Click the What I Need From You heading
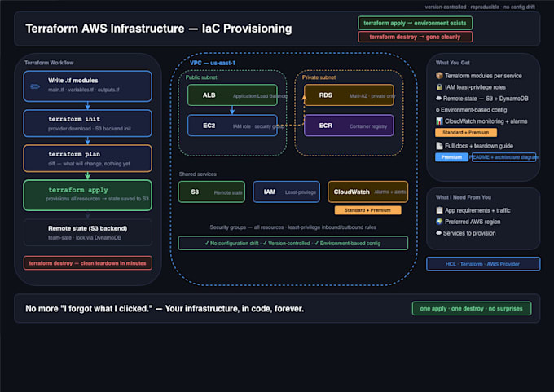The image size is (554, 392). tap(464, 197)
